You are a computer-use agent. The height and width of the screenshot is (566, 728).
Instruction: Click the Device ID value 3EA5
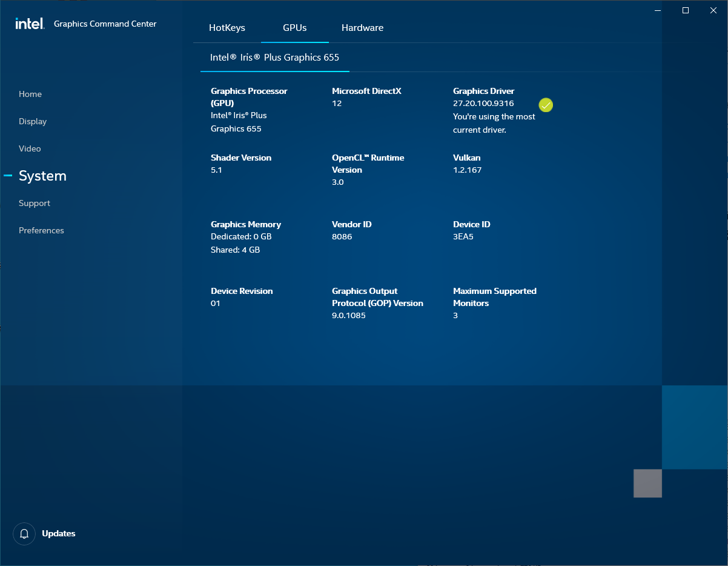pyautogui.click(x=463, y=237)
